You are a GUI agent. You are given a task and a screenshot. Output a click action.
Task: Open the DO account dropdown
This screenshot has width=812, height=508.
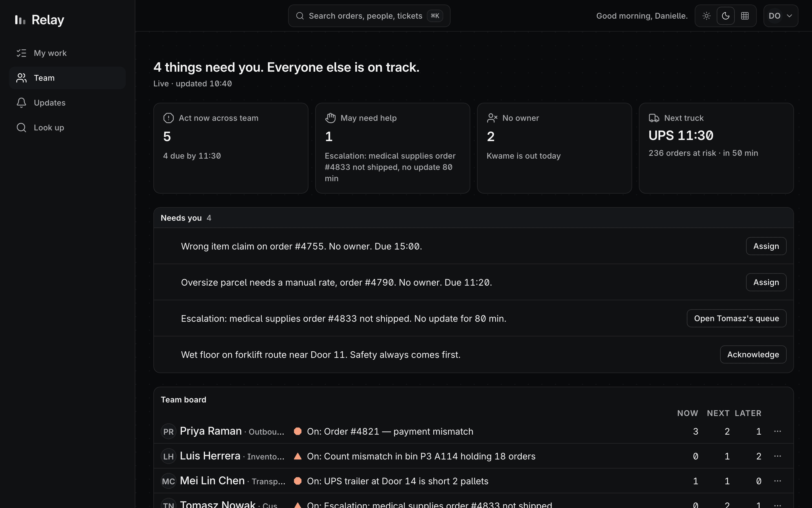780,16
